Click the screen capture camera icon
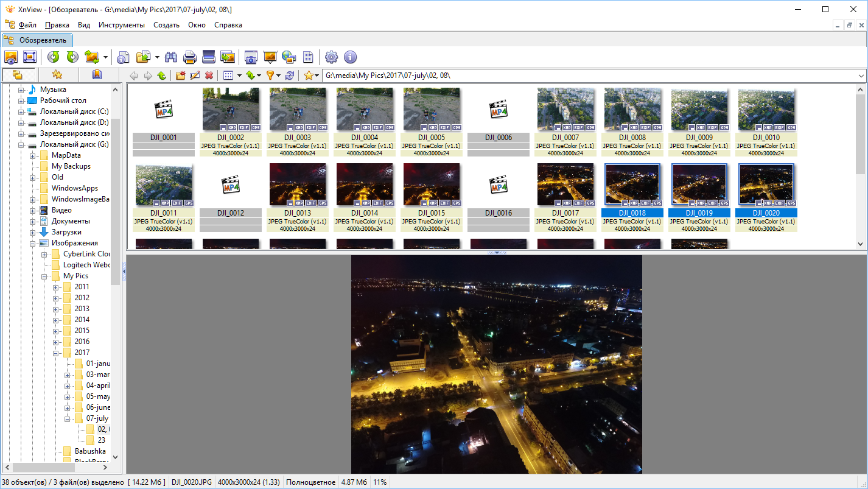The height and width of the screenshot is (489, 868). [250, 57]
